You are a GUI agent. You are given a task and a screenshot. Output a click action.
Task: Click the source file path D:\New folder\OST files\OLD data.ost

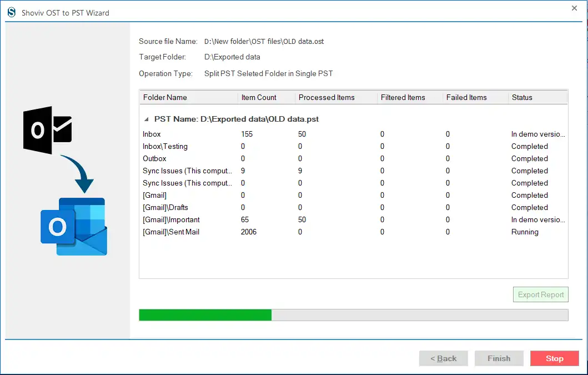(x=264, y=41)
